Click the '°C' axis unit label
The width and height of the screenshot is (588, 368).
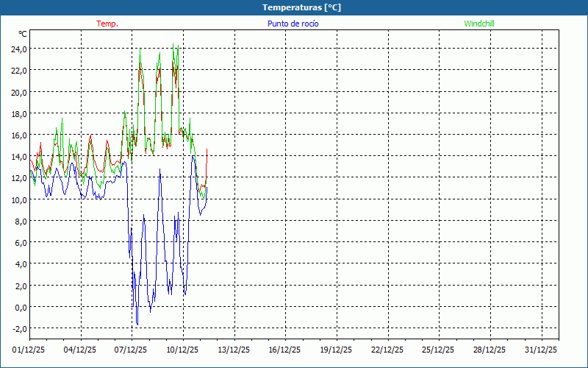[23, 34]
